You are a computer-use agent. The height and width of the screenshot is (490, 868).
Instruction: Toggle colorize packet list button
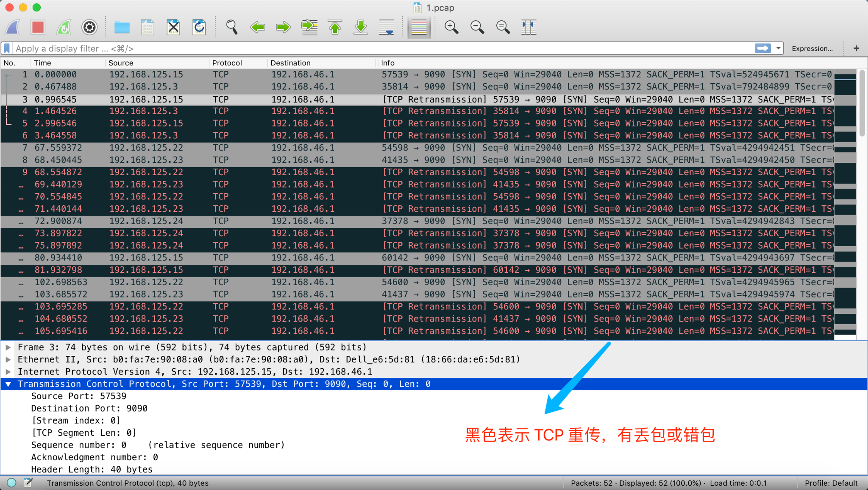(419, 28)
